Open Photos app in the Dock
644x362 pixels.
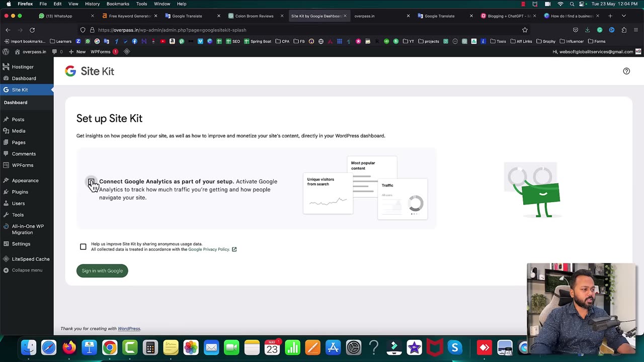point(191,347)
